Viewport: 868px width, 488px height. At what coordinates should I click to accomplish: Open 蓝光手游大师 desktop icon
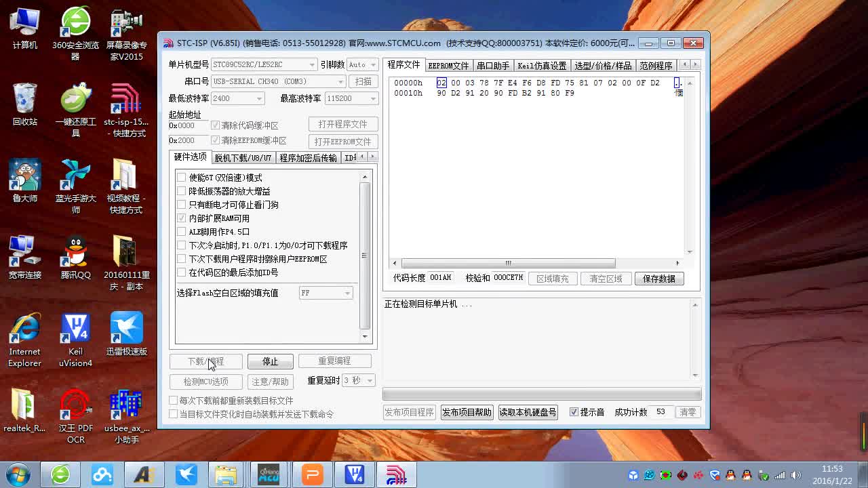pos(75,186)
